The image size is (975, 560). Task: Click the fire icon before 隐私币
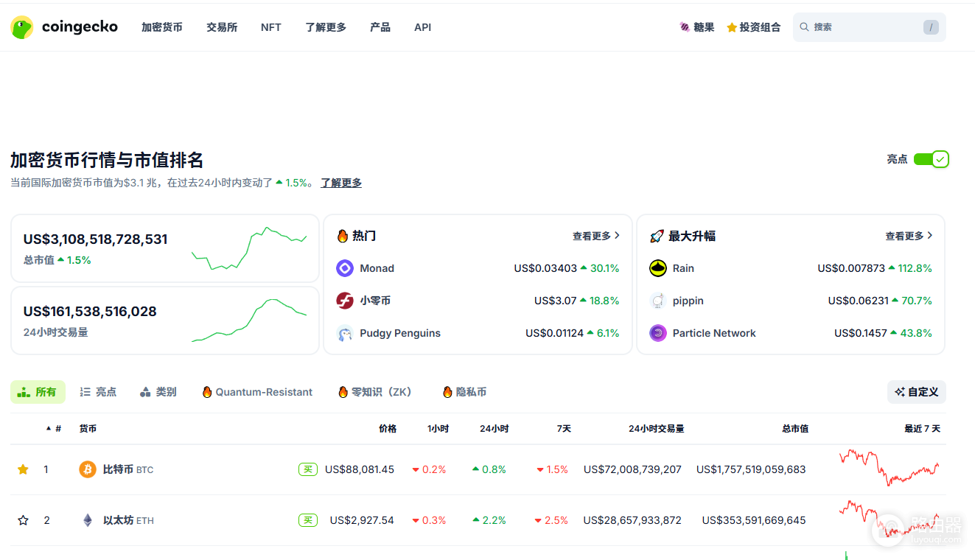click(x=447, y=392)
